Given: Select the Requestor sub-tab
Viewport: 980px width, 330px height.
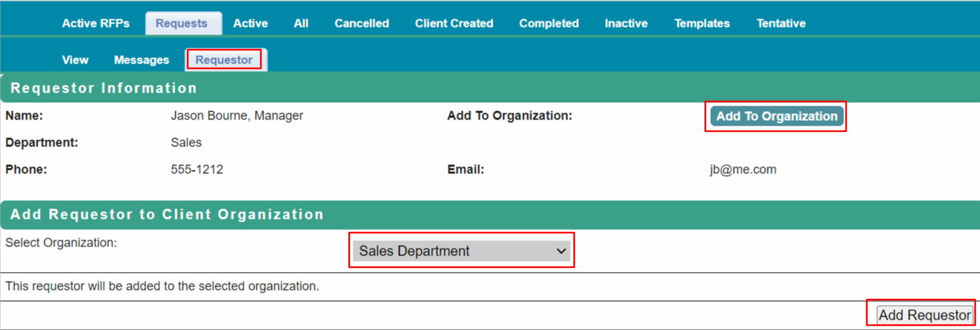Looking at the screenshot, I should 224,60.
